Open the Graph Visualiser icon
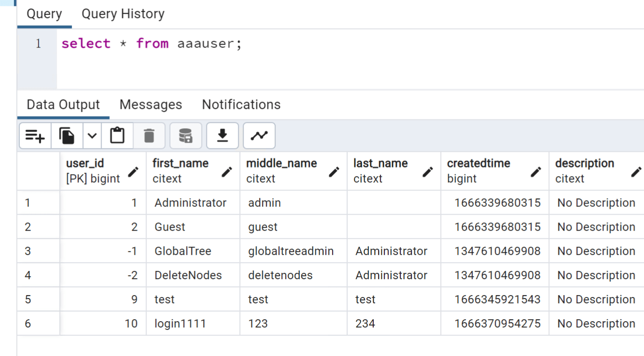This screenshot has width=644, height=356. click(x=259, y=136)
